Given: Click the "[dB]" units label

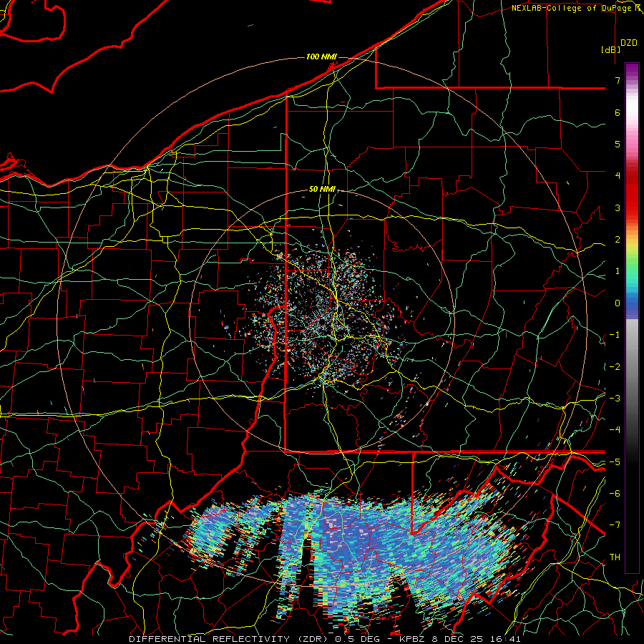Looking at the screenshot, I should pyautogui.click(x=610, y=49).
